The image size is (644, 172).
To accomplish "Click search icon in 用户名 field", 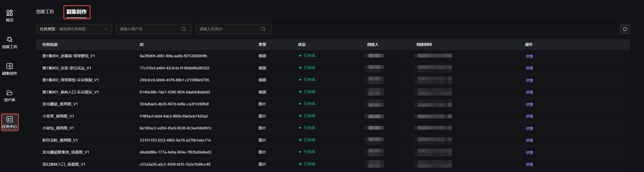I will pos(184,29).
